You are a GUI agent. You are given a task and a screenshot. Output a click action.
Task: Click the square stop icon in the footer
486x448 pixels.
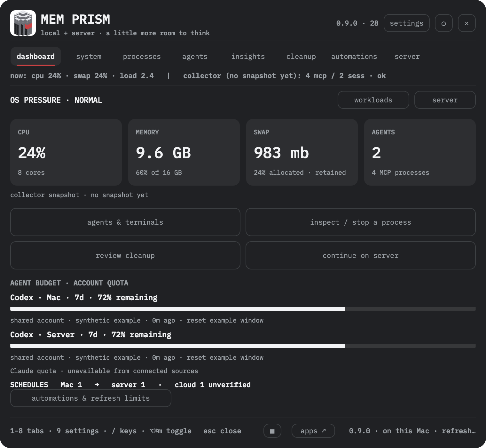click(x=272, y=431)
